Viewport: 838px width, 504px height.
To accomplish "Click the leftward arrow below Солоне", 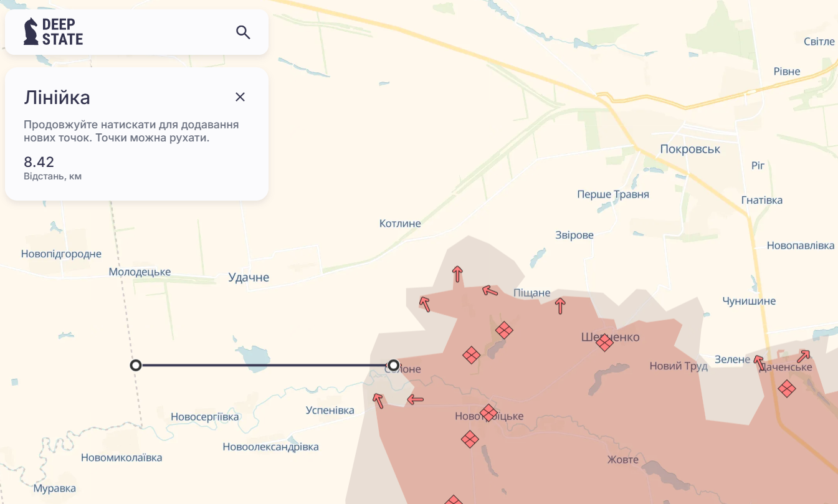I will coord(416,399).
